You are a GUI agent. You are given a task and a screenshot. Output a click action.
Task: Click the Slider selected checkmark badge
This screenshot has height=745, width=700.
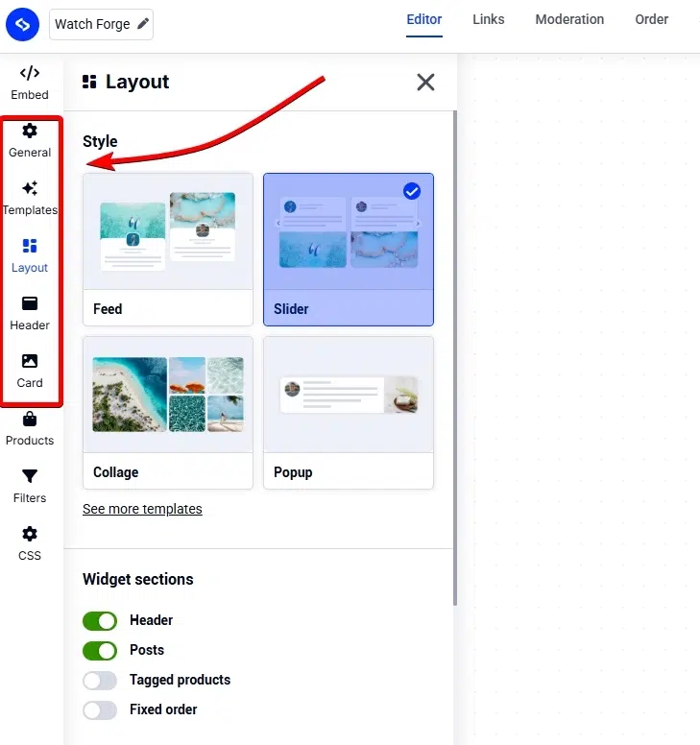(x=412, y=191)
